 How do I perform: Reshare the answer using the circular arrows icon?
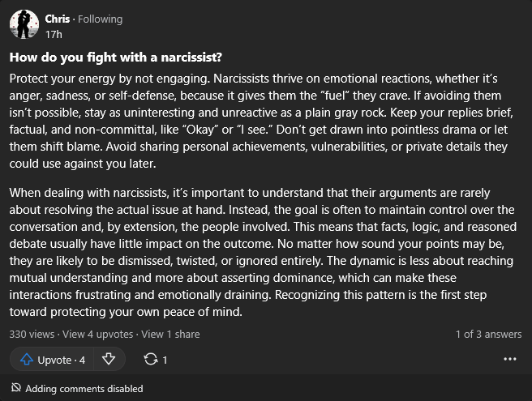(x=151, y=360)
